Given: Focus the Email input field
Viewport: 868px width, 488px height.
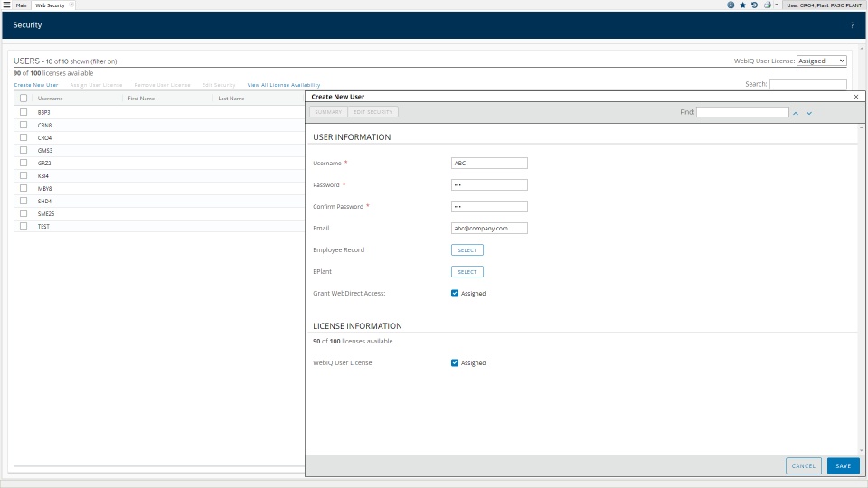Looking at the screenshot, I should pyautogui.click(x=489, y=228).
